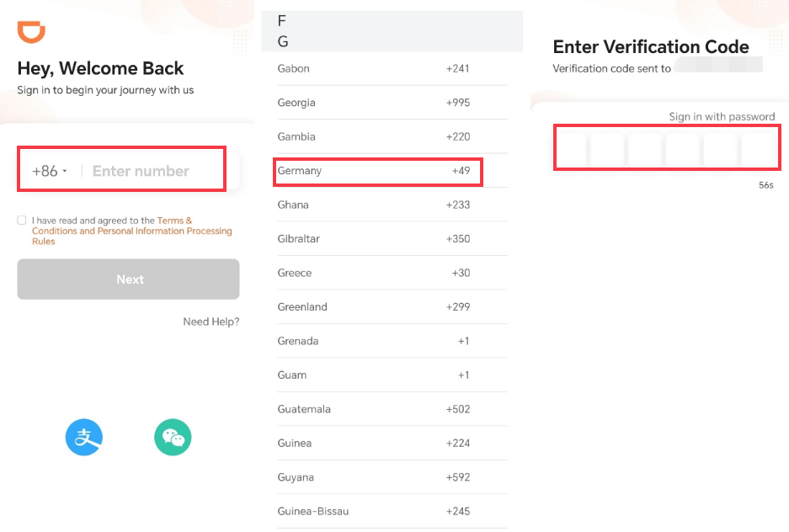
Task: Select Gabon +241 from the list
Action: (392, 68)
